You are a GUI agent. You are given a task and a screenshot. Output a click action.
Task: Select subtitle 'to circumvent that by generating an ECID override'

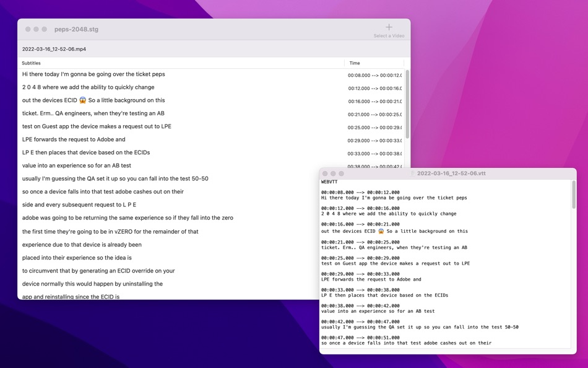[x=98, y=271]
